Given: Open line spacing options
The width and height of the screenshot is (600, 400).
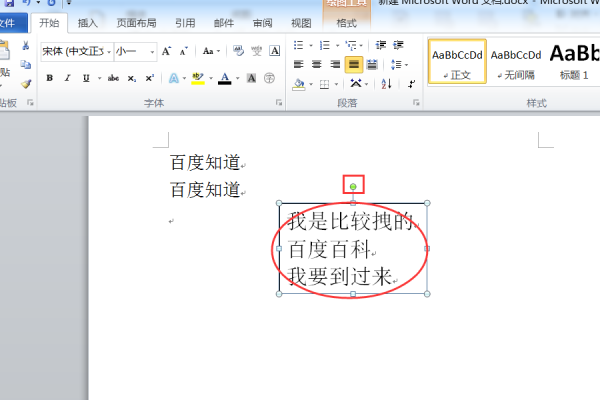Looking at the screenshot, I should 399,65.
